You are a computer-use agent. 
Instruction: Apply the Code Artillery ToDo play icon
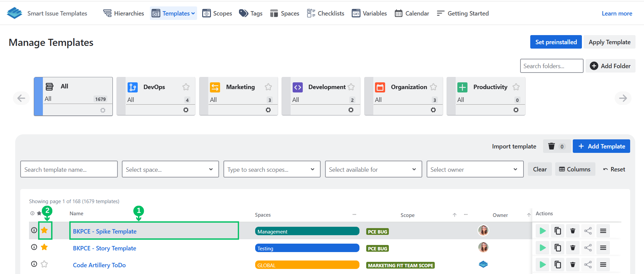point(542,265)
